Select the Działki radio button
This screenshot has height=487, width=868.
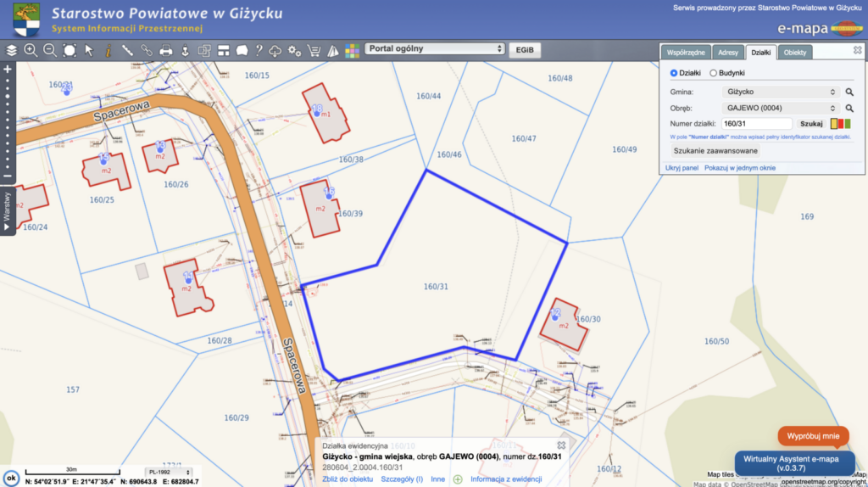(x=674, y=73)
